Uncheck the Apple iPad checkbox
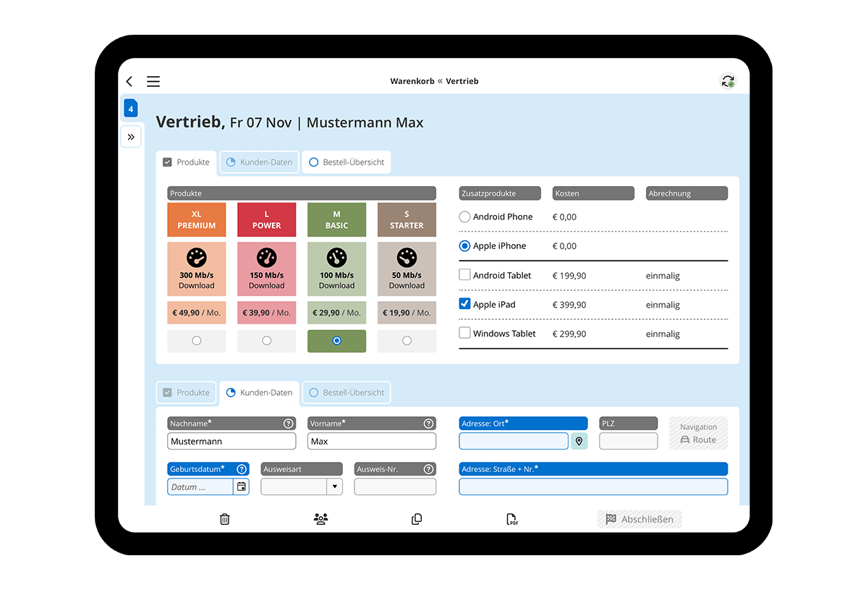868x590 pixels. (x=467, y=304)
